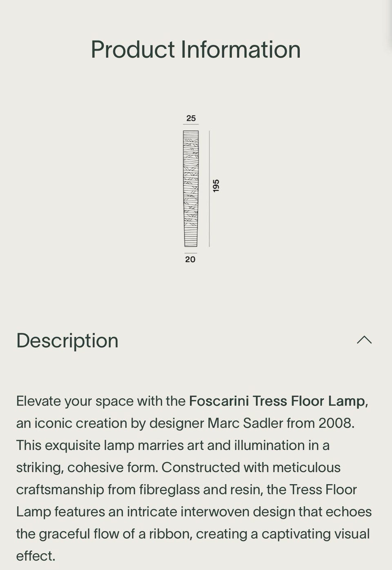The height and width of the screenshot is (570, 392).
Task: Click the short line above the 20 label
Action: tap(191, 253)
